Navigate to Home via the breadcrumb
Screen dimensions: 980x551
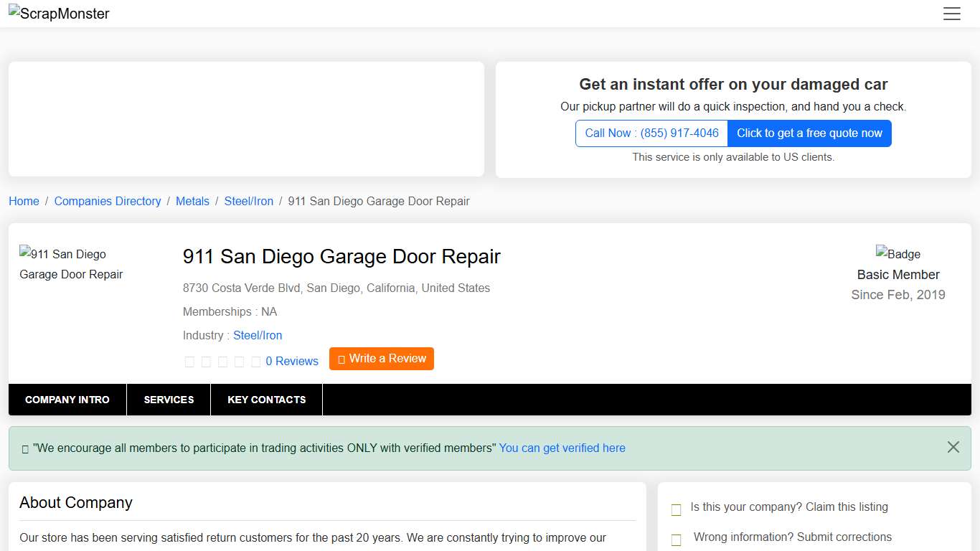pos(24,201)
